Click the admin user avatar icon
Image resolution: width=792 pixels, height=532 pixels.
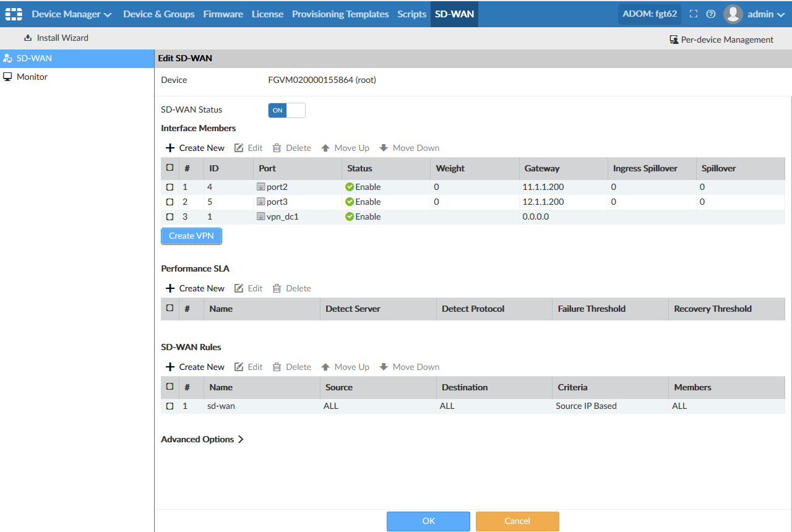pyautogui.click(x=733, y=14)
